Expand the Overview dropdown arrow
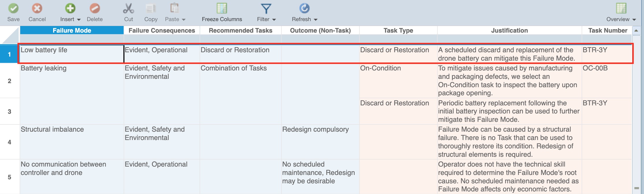The image size is (644, 194). click(x=634, y=20)
